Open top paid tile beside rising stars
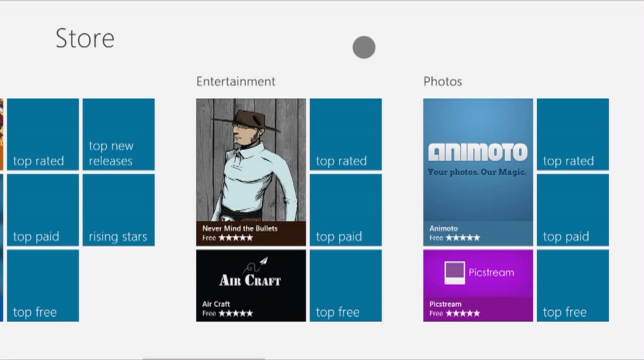644x360 pixels. 43,210
